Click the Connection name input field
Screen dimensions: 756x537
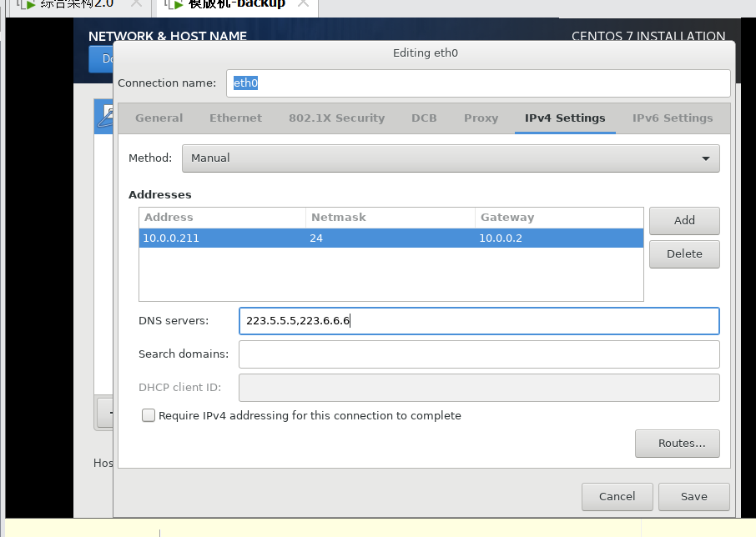click(x=478, y=83)
